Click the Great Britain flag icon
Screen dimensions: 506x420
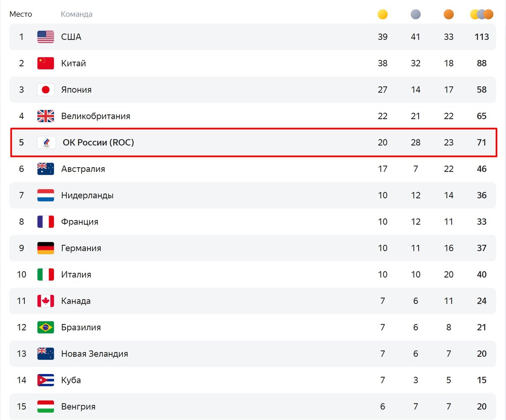(46, 116)
